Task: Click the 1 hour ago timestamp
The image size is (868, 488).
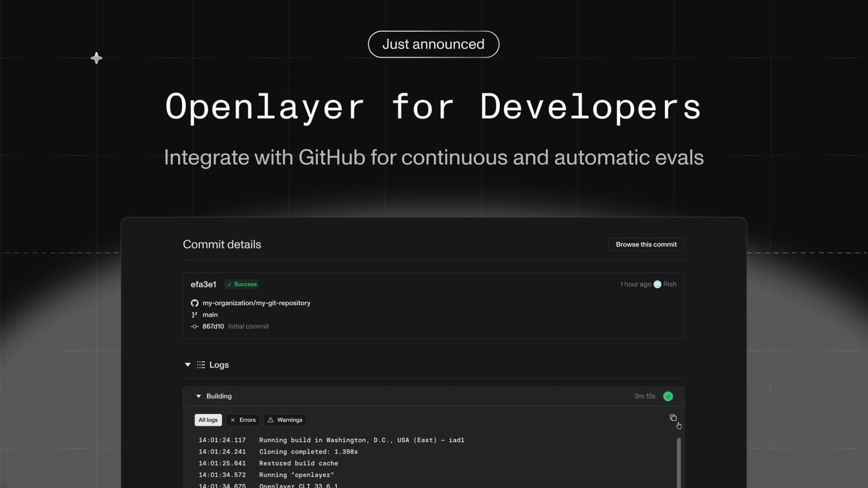Action: coord(636,284)
